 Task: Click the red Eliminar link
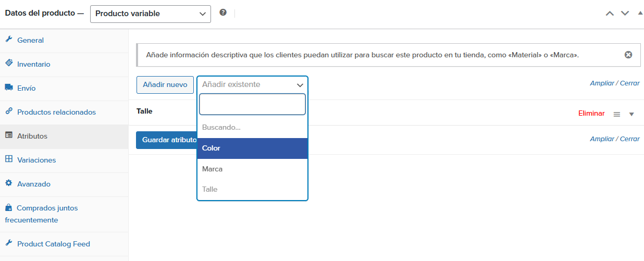591,113
